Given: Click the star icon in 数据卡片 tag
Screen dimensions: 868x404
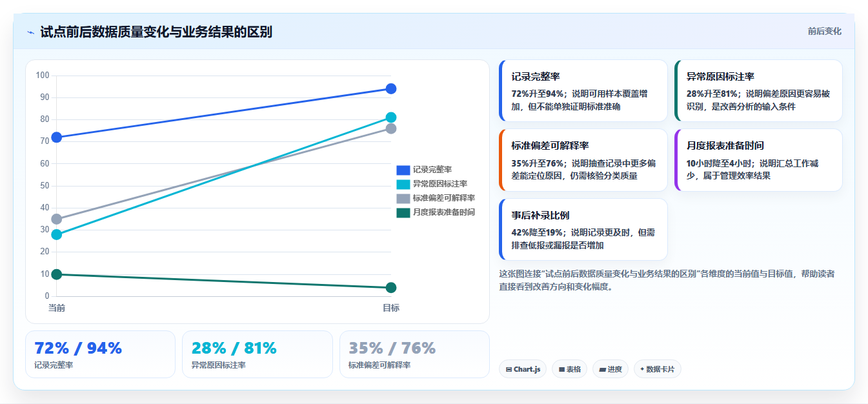Looking at the screenshot, I should point(642,370).
